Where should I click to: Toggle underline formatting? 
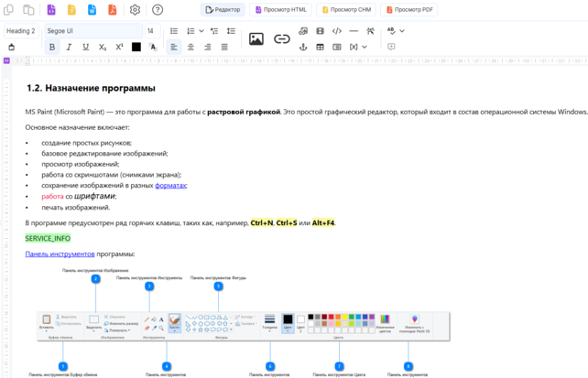pos(86,47)
